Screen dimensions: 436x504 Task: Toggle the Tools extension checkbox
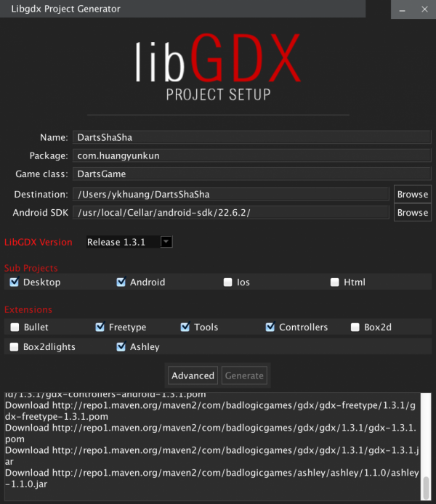point(185,328)
